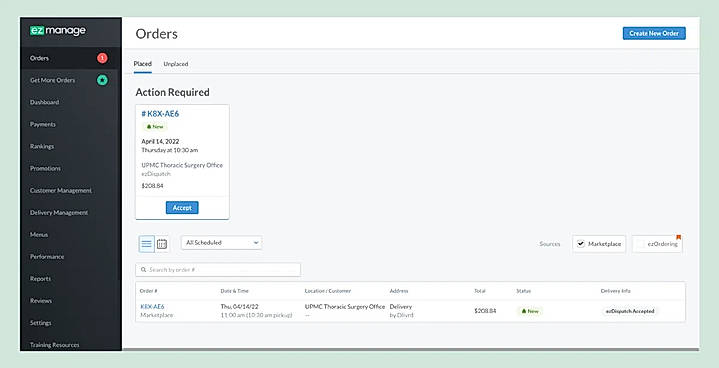Click the search magnifier icon

144,270
